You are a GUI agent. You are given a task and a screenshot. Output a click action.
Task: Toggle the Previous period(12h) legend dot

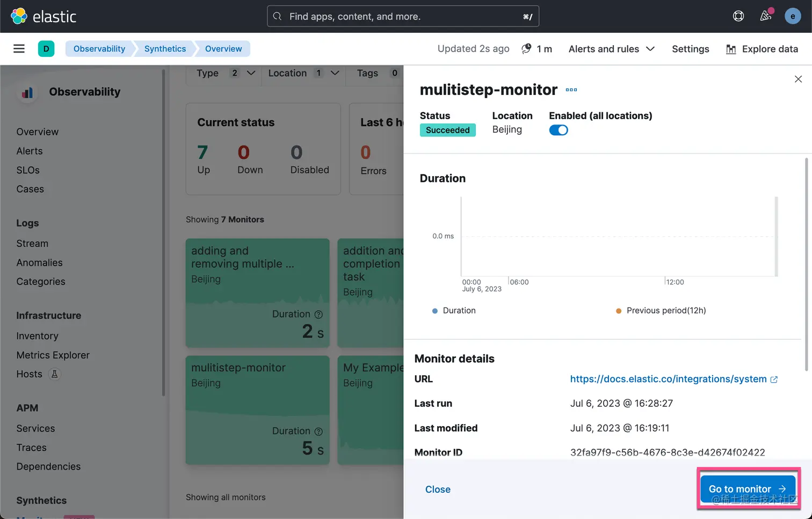click(x=619, y=311)
